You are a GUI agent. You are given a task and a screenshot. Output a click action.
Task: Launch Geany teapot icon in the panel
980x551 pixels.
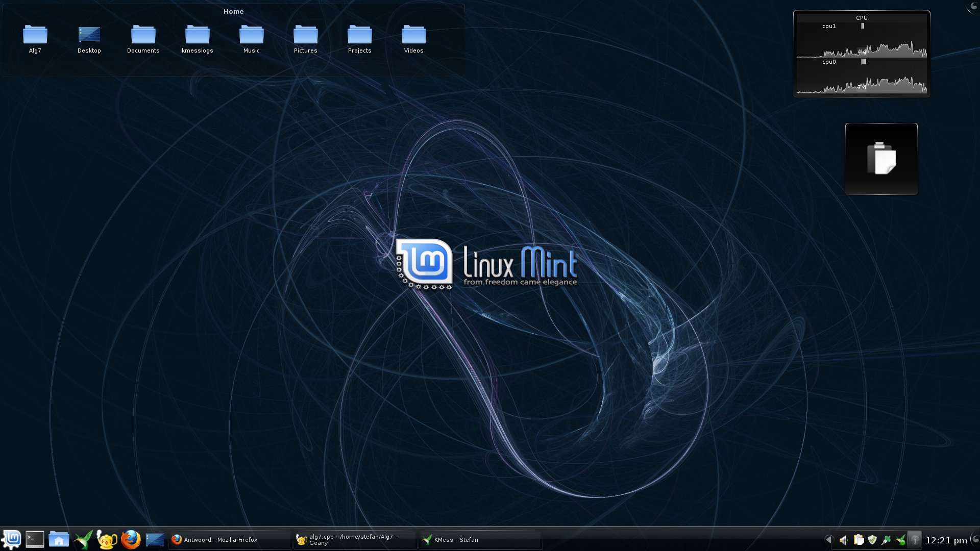[x=107, y=539]
